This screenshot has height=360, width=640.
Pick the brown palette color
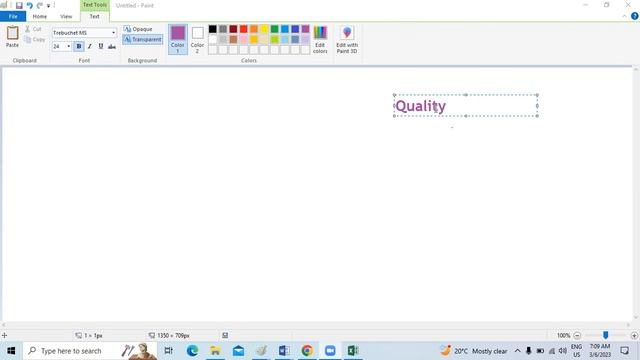233,40
